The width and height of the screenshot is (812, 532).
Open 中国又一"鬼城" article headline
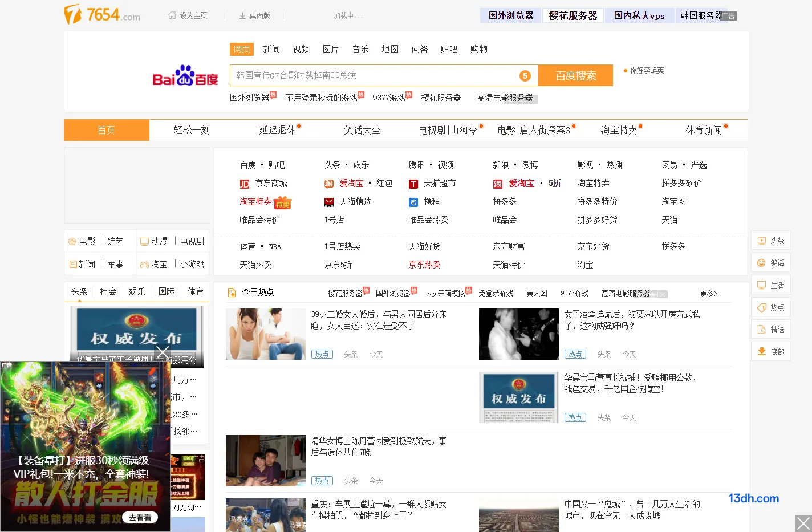632,510
